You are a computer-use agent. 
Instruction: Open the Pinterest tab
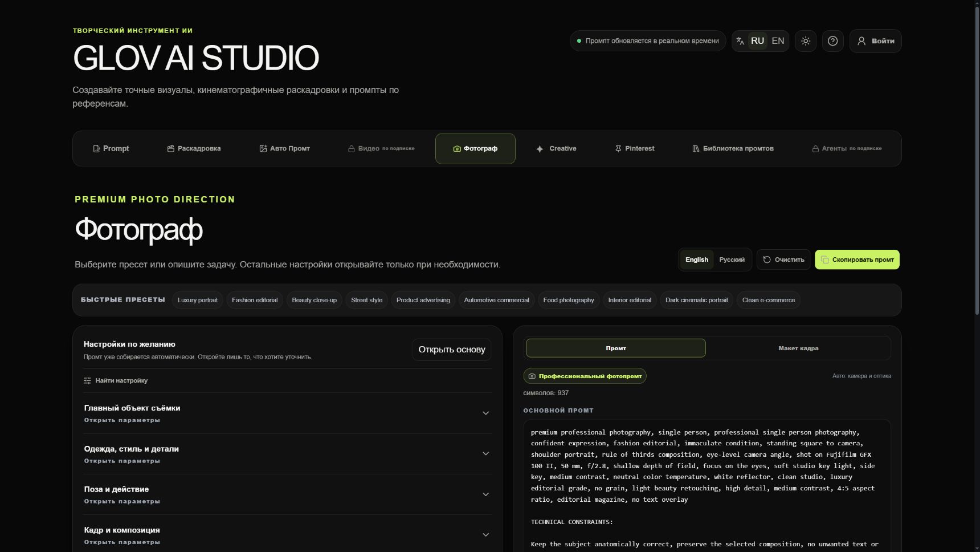[x=635, y=148]
